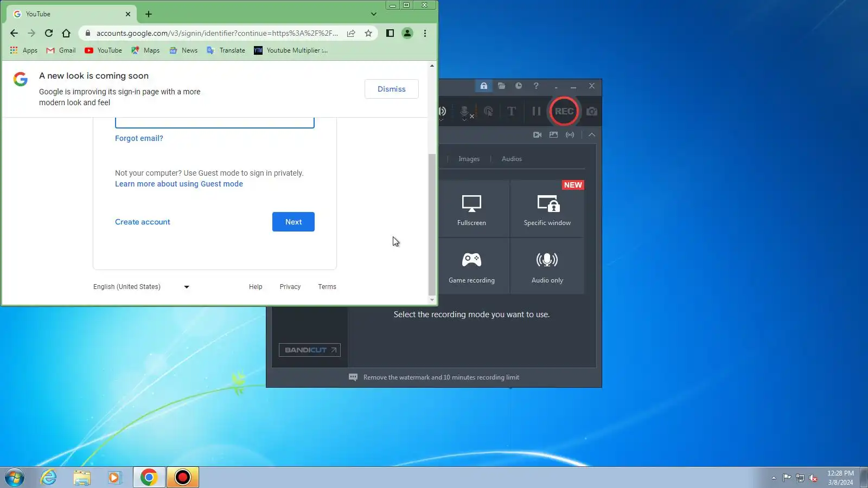Toggle the microphone icon in Bandicam toolbar
The width and height of the screenshot is (868, 488).
pos(464,111)
